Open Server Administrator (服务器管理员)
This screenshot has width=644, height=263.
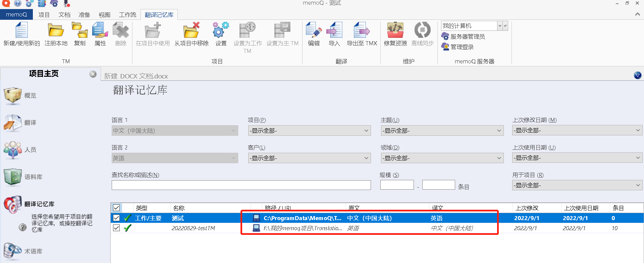463,37
